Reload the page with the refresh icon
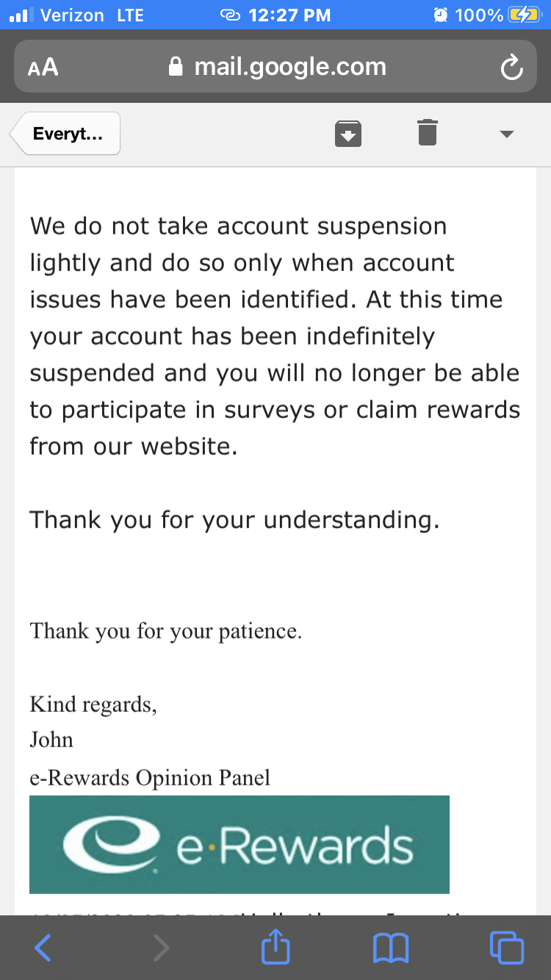Screen dimensions: 551x980 tap(511, 68)
